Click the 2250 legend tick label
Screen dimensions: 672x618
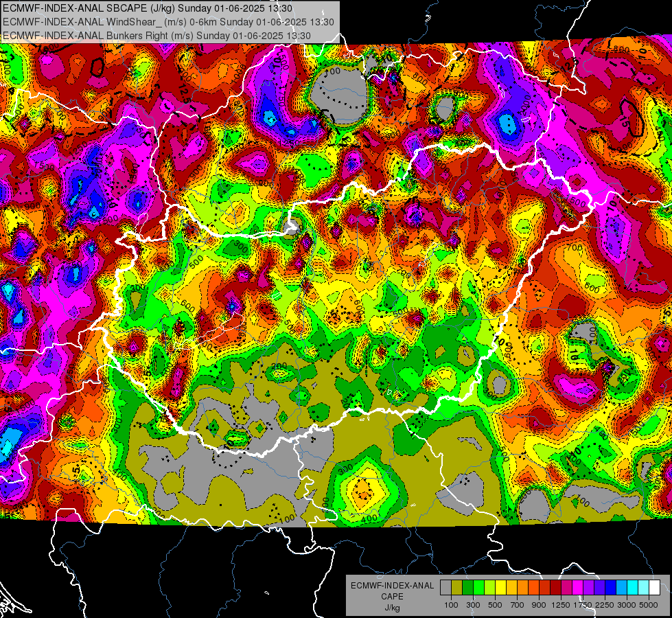pyautogui.click(x=605, y=605)
